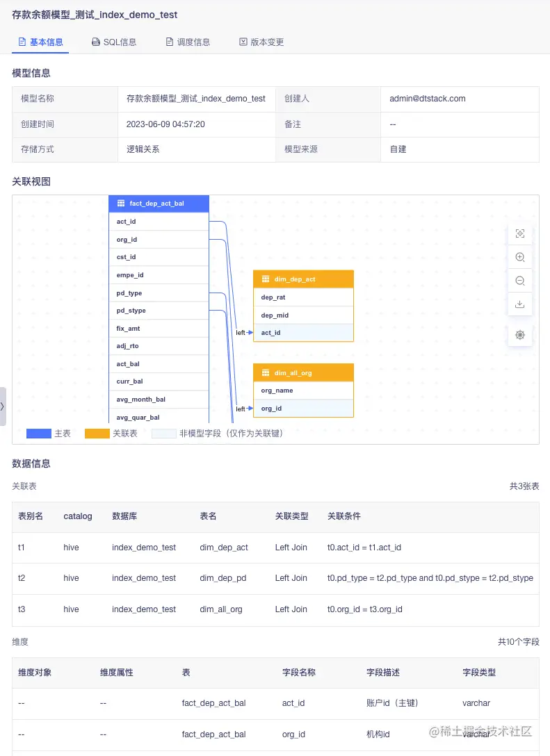The image size is (550, 756).
Task: Click the dim_dep_act table header icon
Action: [x=266, y=279]
